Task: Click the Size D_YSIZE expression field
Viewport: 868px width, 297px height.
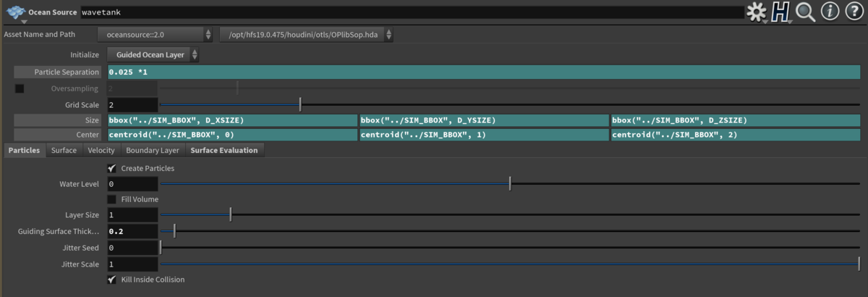Action: tap(484, 120)
